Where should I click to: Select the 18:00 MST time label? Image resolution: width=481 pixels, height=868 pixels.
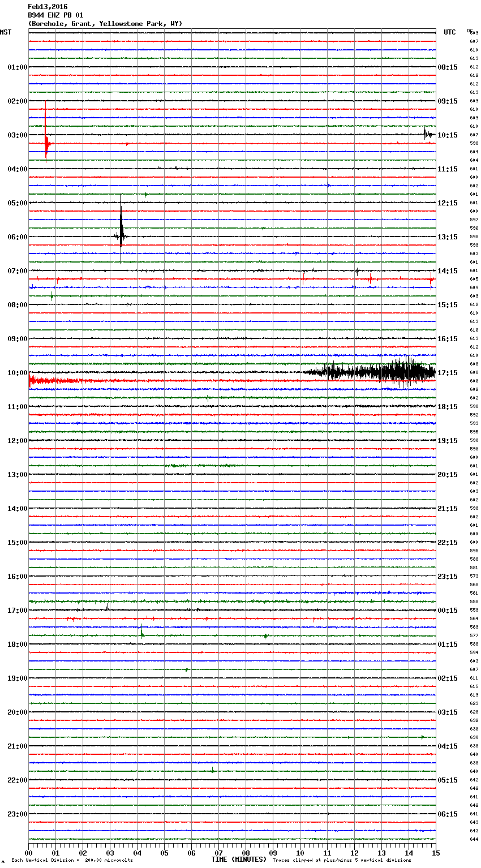point(17,644)
